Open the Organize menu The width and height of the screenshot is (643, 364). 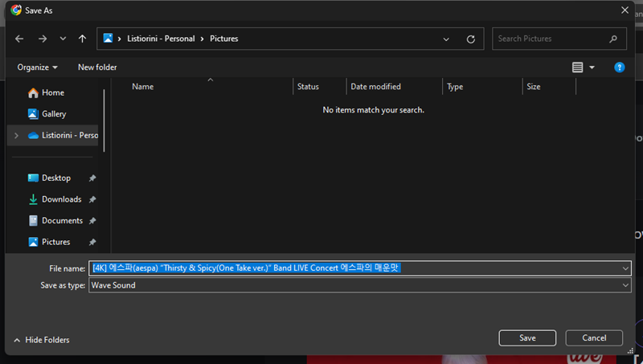(37, 67)
